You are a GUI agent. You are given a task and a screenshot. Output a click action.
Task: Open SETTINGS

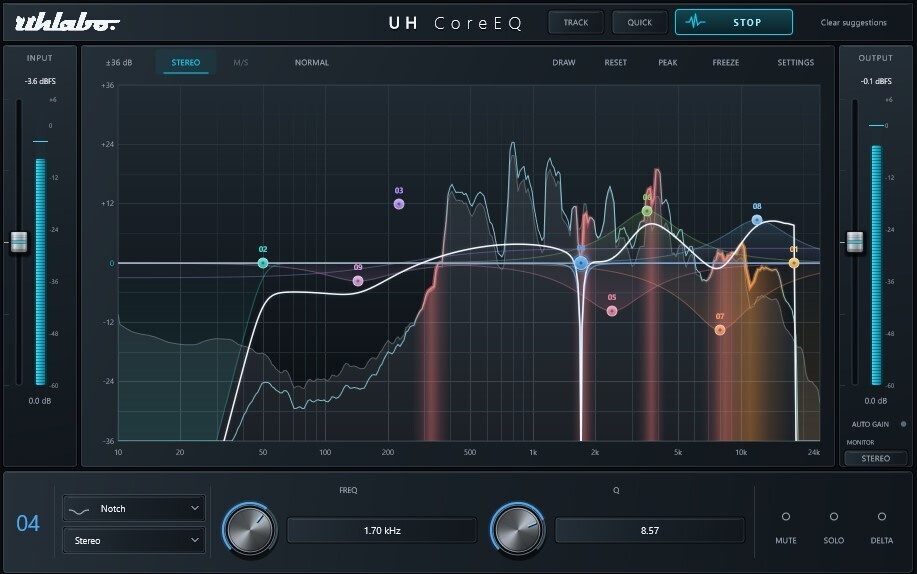pos(795,63)
